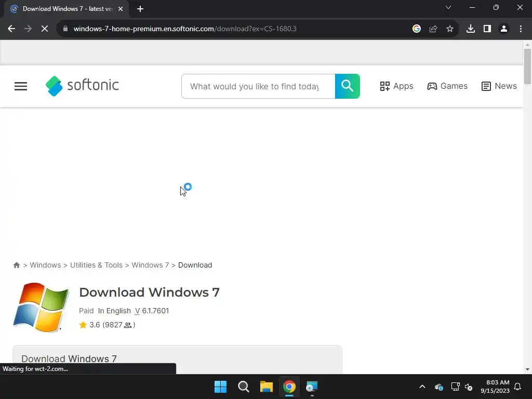Image resolution: width=532 pixels, height=399 pixels.
Task: Open taskbar Search
Action: tap(244, 387)
